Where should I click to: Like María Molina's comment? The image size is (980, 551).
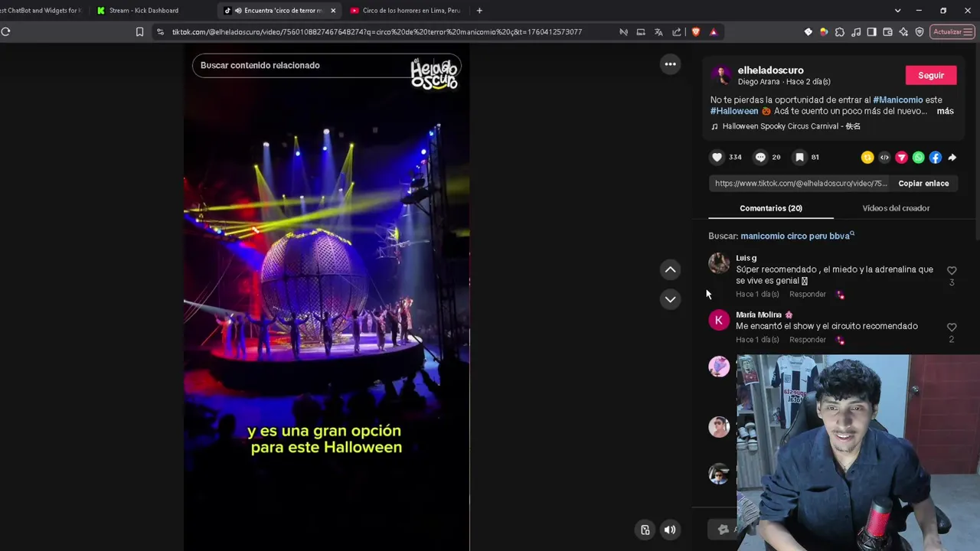[952, 327]
